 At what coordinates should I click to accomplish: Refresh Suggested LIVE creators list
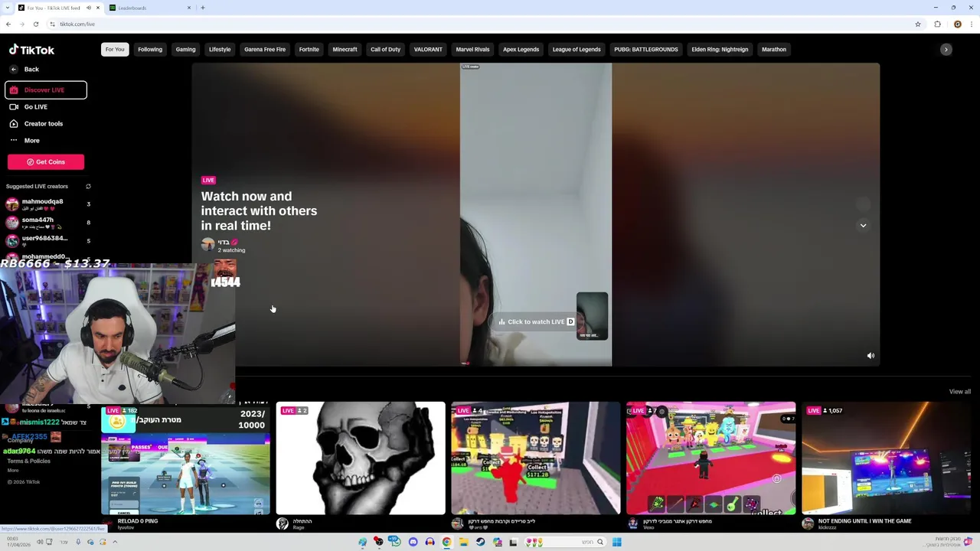[88, 187]
